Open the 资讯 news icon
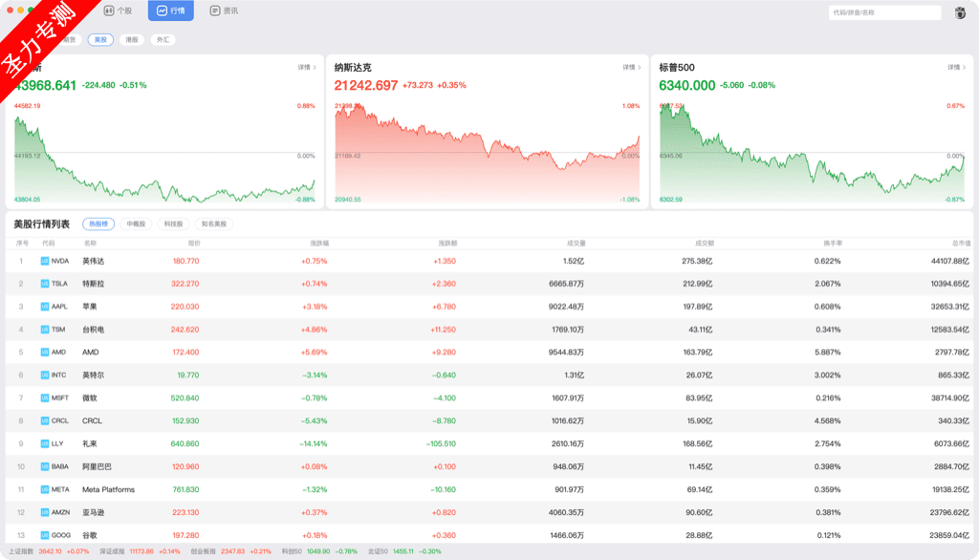 (x=215, y=11)
